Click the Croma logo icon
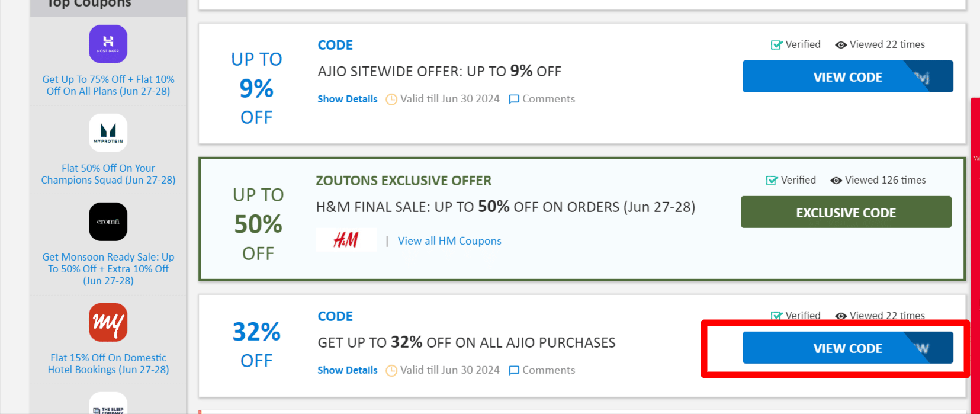The height and width of the screenshot is (414, 980). pyautogui.click(x=108, y=222)
